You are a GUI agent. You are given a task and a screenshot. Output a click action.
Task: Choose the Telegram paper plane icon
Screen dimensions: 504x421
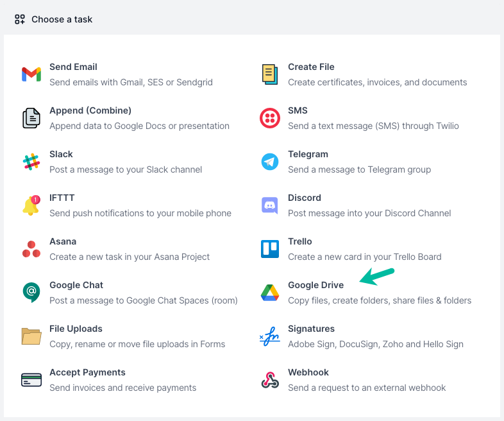[x=270, y=162]
